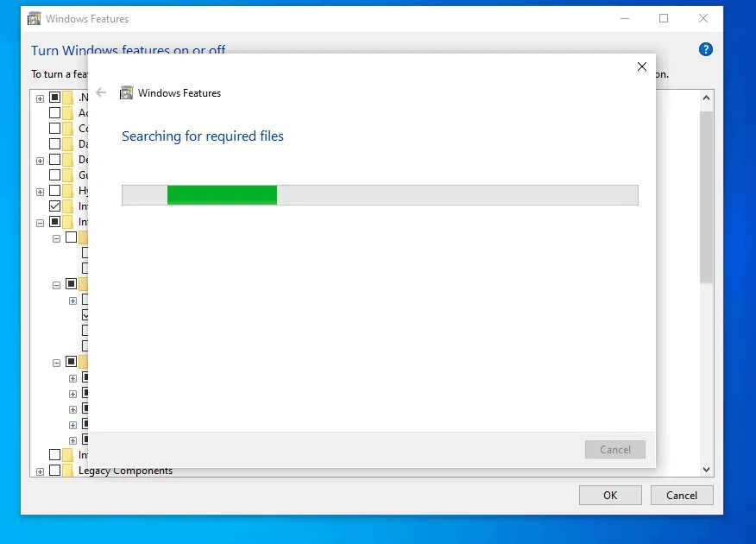Select the folder icon of the Hy row
The image size is (756, 544).
pos(68,191)
